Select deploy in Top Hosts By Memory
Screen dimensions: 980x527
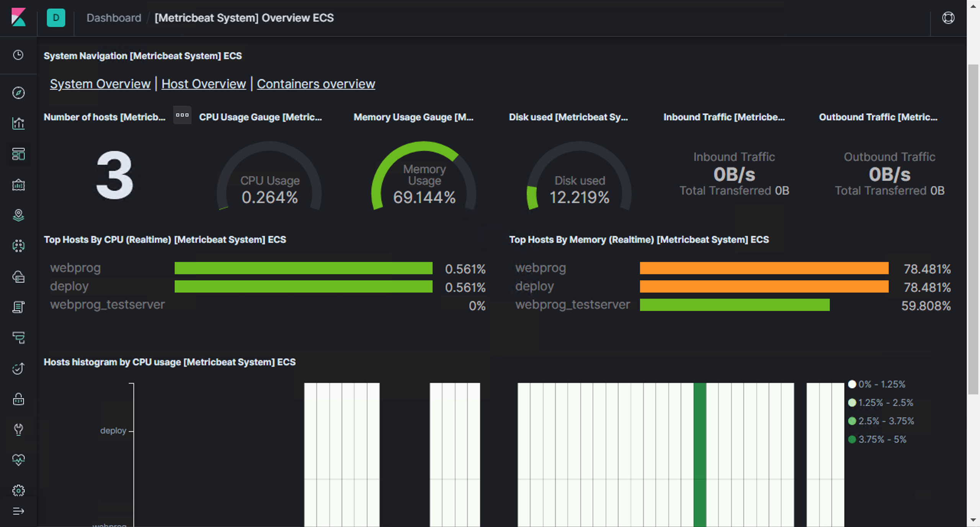[534, 286]
